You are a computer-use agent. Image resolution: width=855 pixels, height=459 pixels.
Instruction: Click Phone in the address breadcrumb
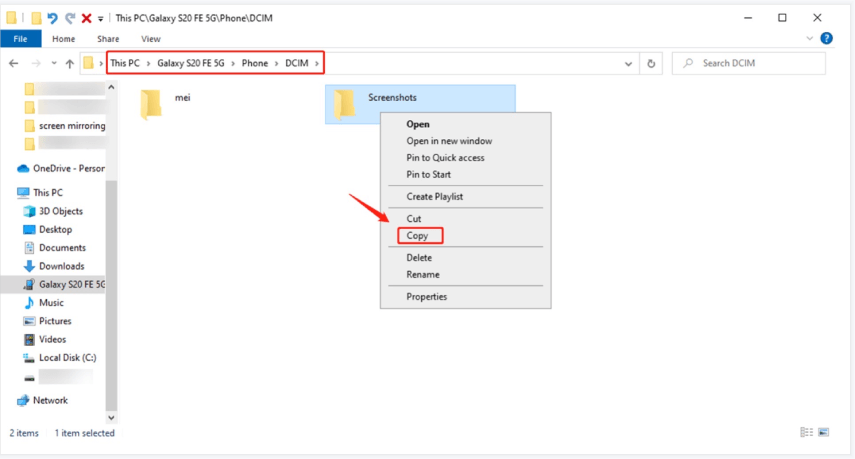[x=254, y=63]
